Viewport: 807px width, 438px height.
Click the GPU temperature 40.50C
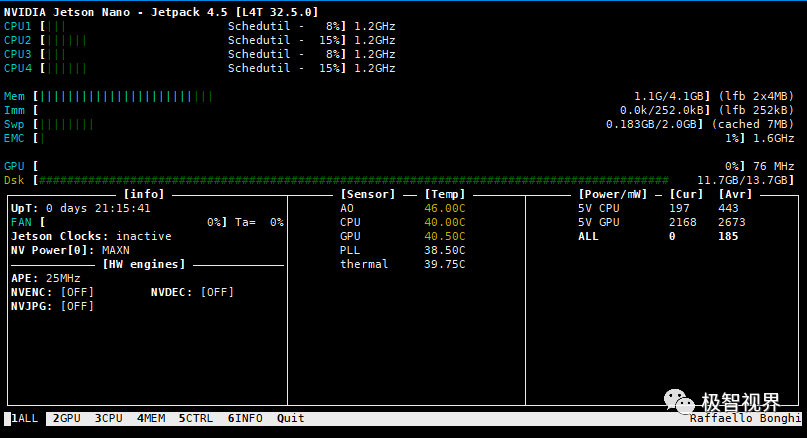coord(445,236)
